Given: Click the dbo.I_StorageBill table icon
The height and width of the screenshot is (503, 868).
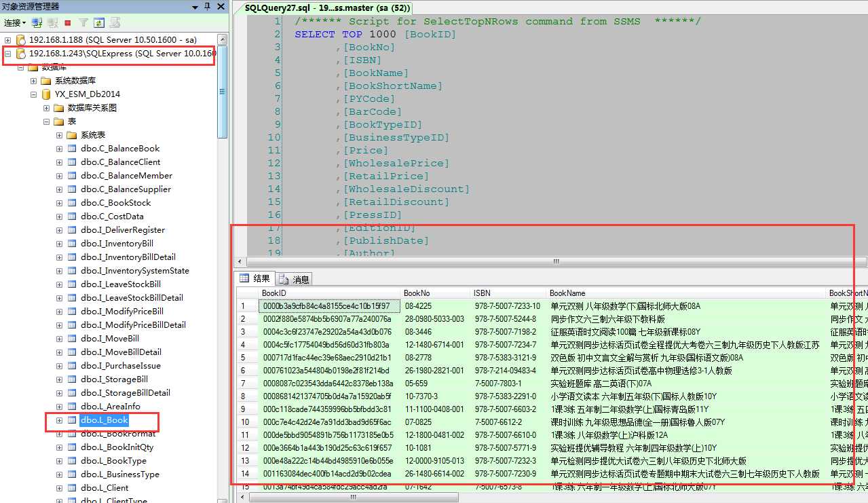Looking at the screenshot, I should click(72, 379).
